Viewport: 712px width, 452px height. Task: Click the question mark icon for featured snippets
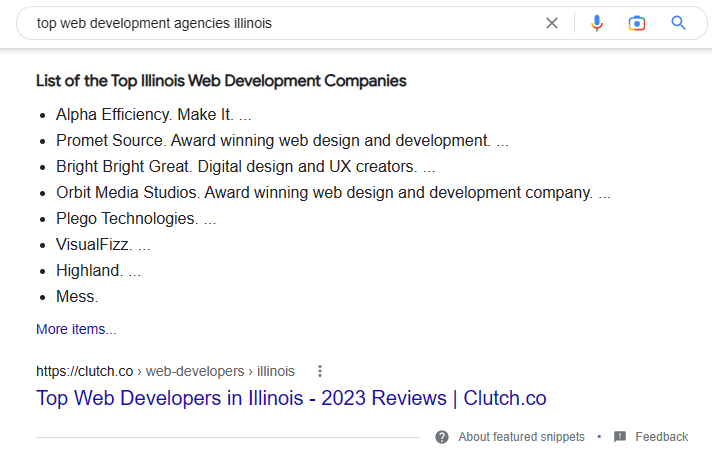441,437
